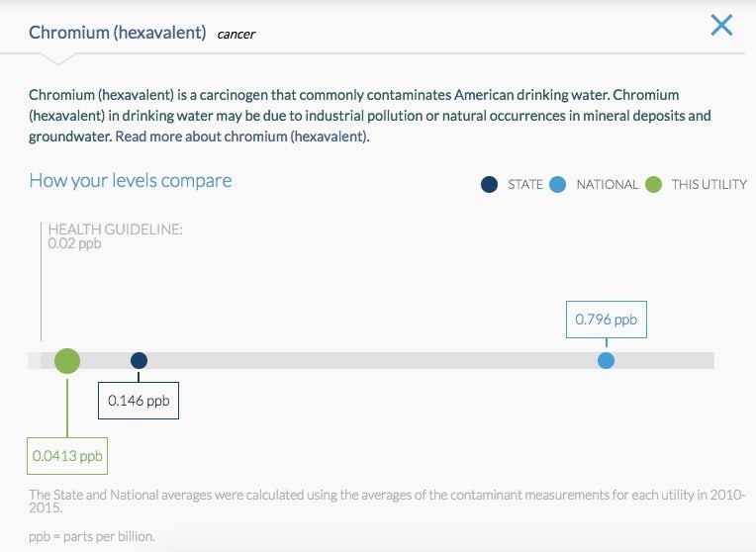
Task: Click the dark blue State marker
Action: tap(139, 361)
